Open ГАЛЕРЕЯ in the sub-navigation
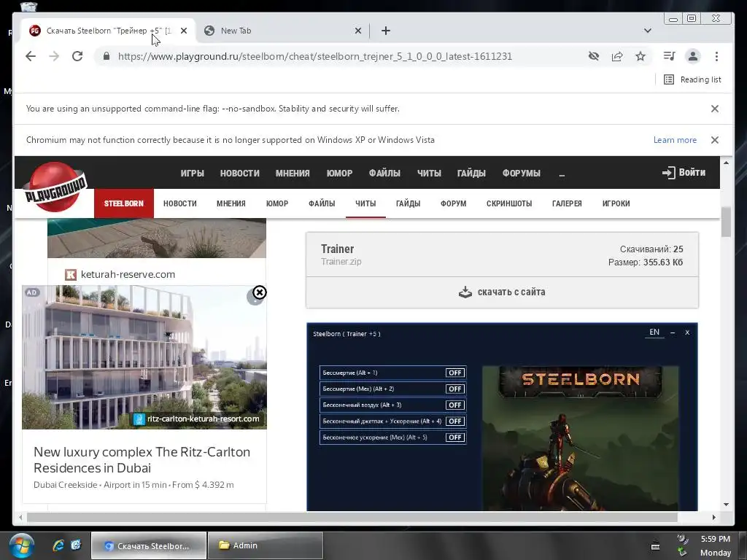This screenshot has width=747, height=560. coord(567,203)
